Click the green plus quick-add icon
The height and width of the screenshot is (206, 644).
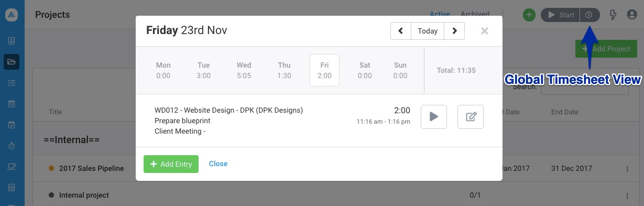(529, 15)
